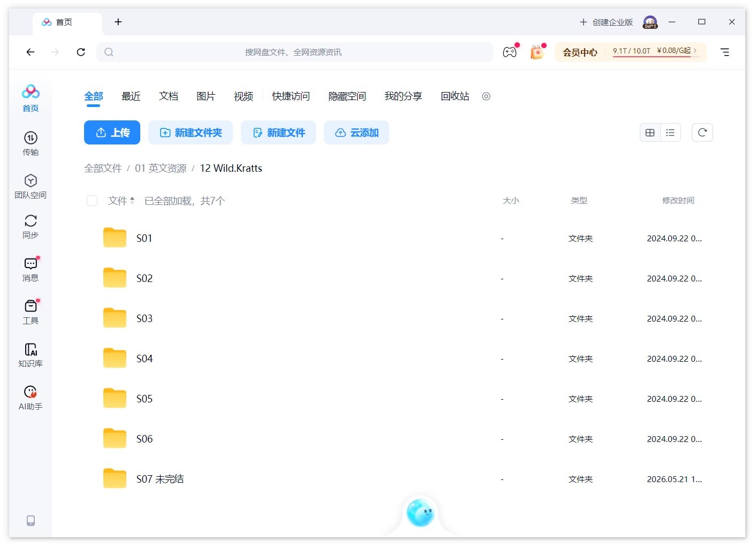
Task: Open the S02 folder name
Action: pyautogui.click(x=145, y=278)
